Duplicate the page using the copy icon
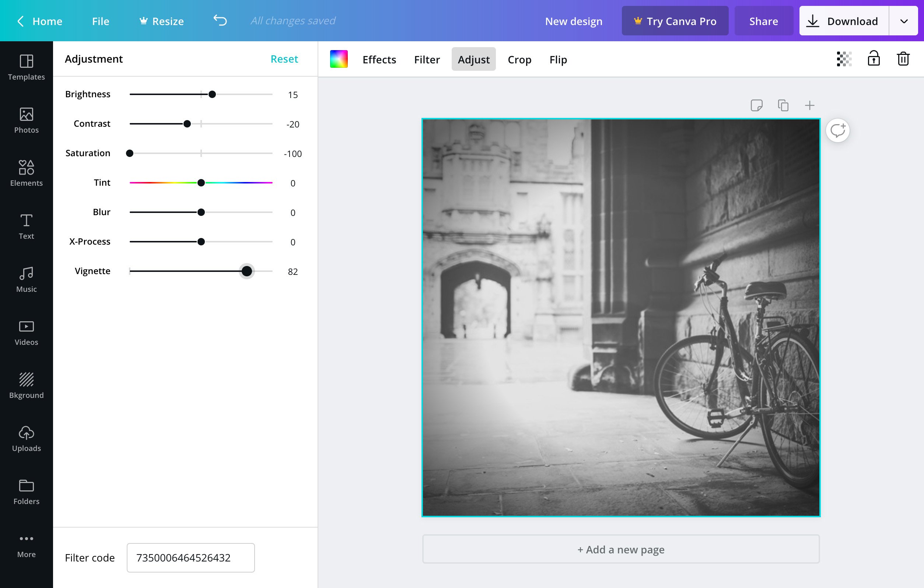Screen dimensions: 924x588 pyautogui.click(x=783, y=105)
